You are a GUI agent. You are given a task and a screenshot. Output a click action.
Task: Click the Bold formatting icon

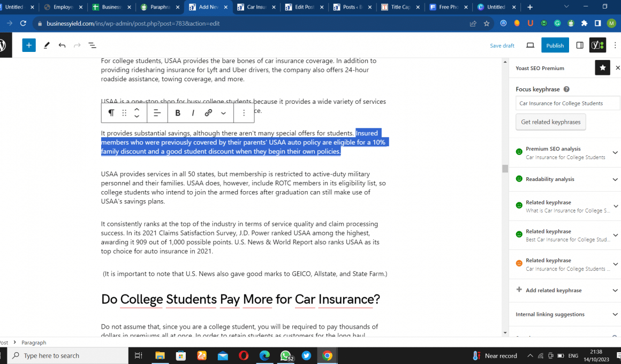point(178,113)
